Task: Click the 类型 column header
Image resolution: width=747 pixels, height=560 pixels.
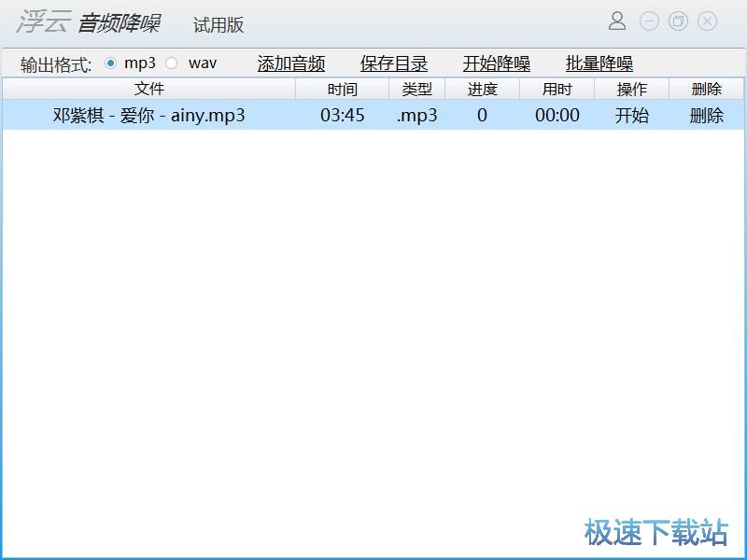Action: click(416, 89)
